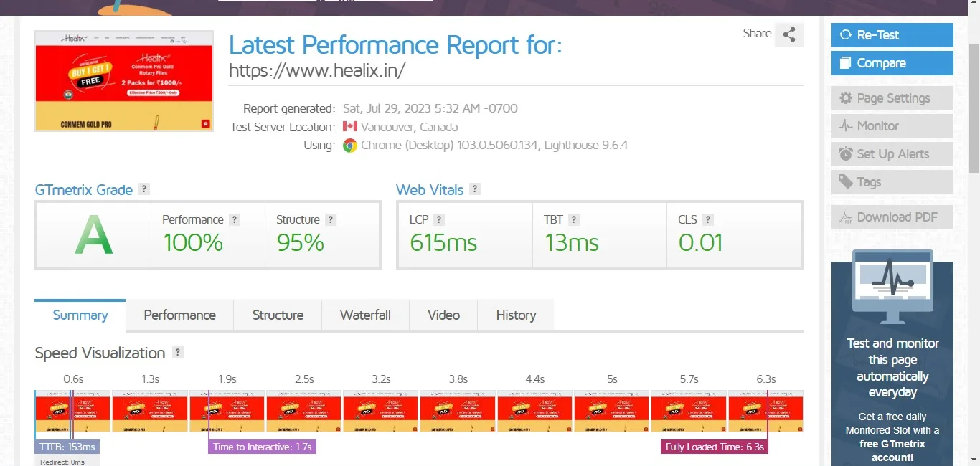Click the Time to Interactive: 1.7s marker
Image resolution: width=980 pixels, height=466 pixels.
(263, 447)
